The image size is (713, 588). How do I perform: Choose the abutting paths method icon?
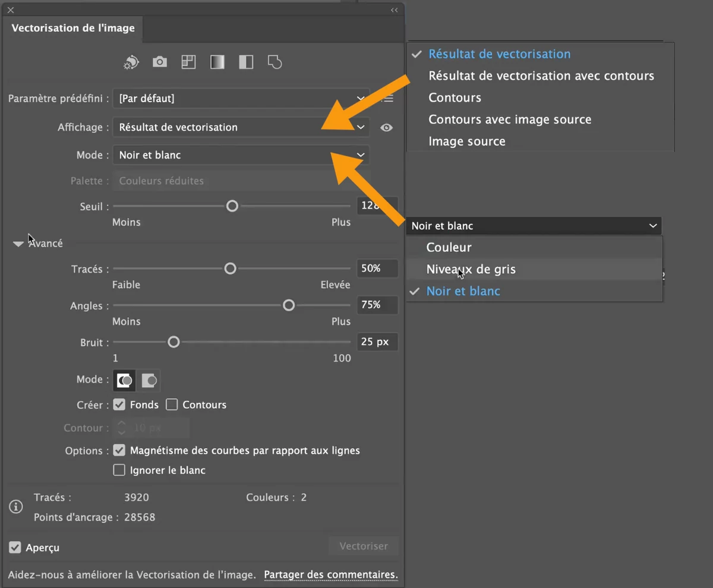[x=124, y=380]
